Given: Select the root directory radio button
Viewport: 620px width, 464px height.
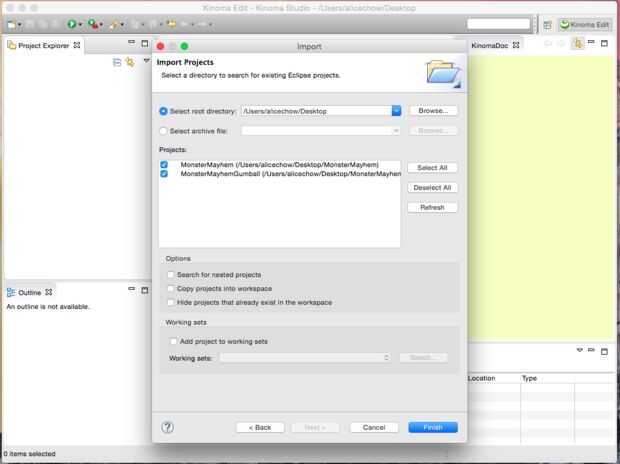Looking at the screenshot, I should coord(163,111).
